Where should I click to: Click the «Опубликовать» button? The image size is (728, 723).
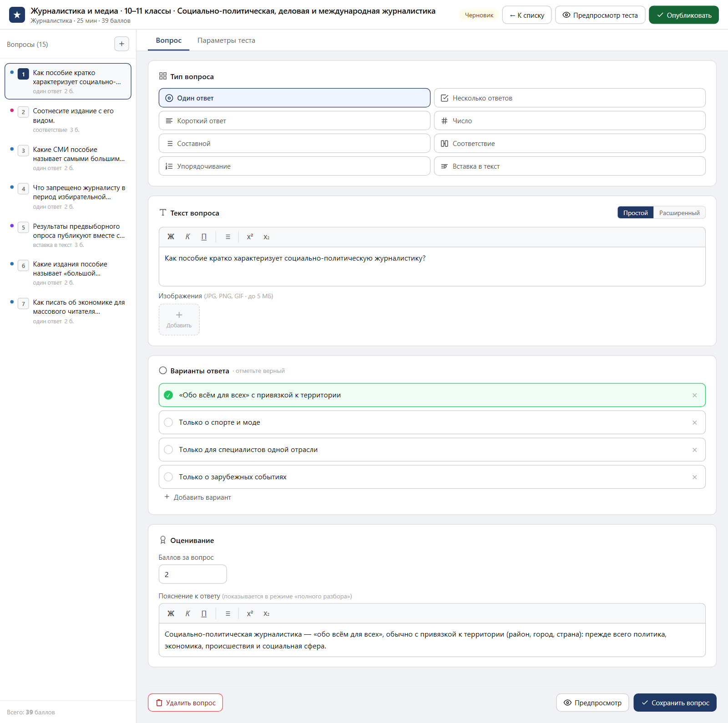[x=683, y=15]
